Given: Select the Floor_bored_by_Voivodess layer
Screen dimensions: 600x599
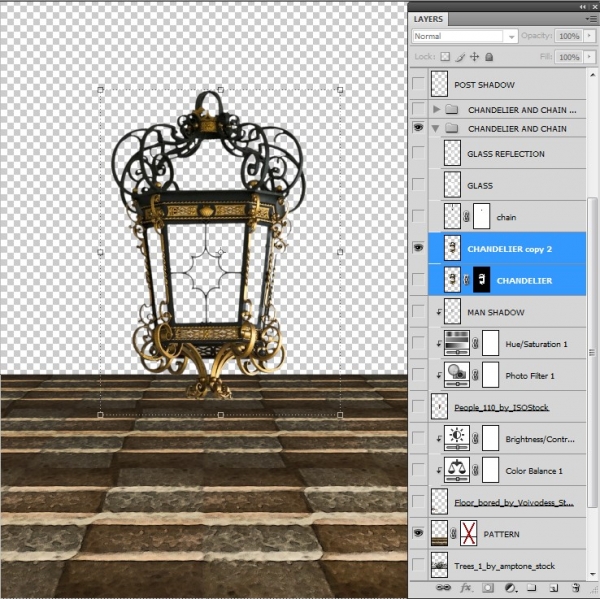Looking at the screenshot, I should [507, 501].
